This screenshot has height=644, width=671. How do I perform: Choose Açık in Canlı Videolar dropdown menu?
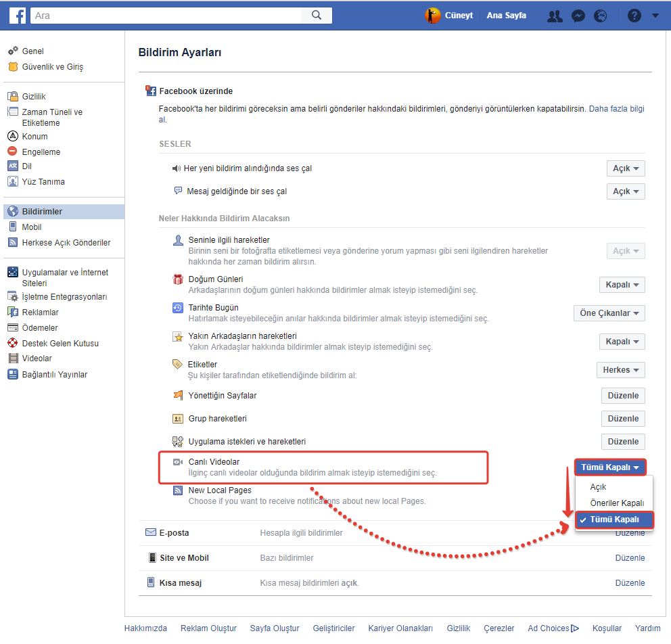(x=598, y=487)
